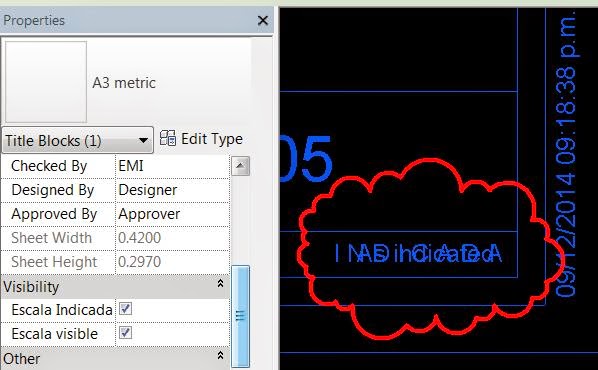Edit the Approved By value field
The image size is (598, 370).
[172, 214]
